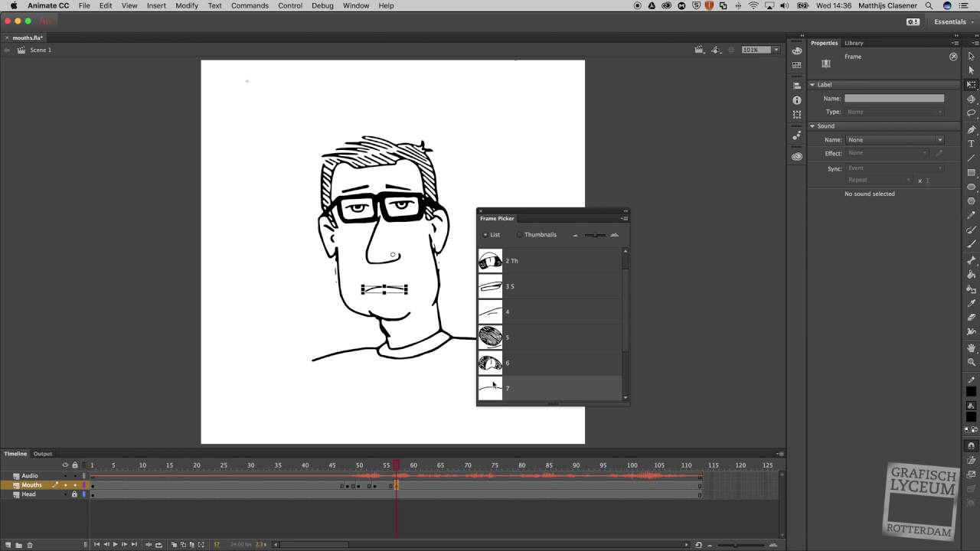Select the List radio button
980x551 pixels.
click(x=485, y=235)
